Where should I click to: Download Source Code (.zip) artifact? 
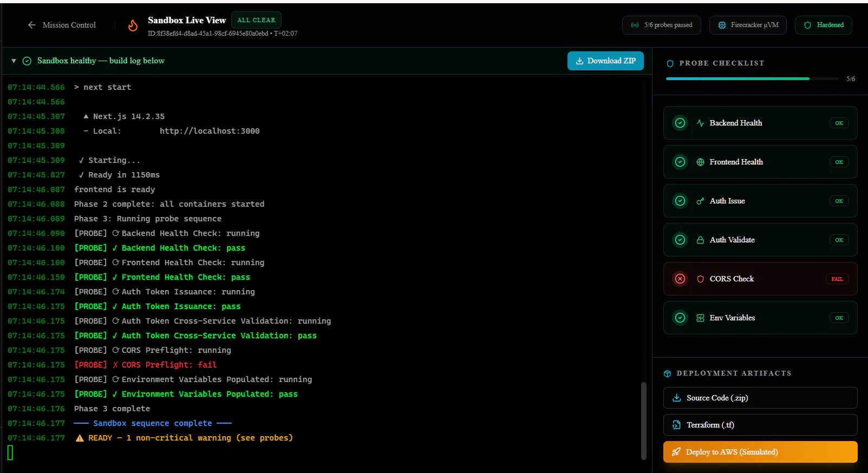[760, 398]
